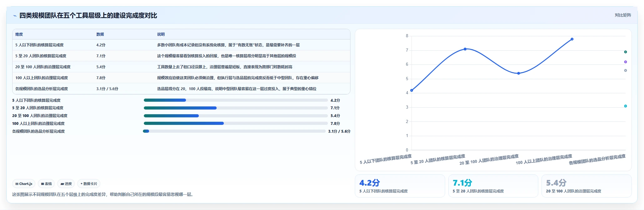Click the 维度 column header

coord(19,34)
